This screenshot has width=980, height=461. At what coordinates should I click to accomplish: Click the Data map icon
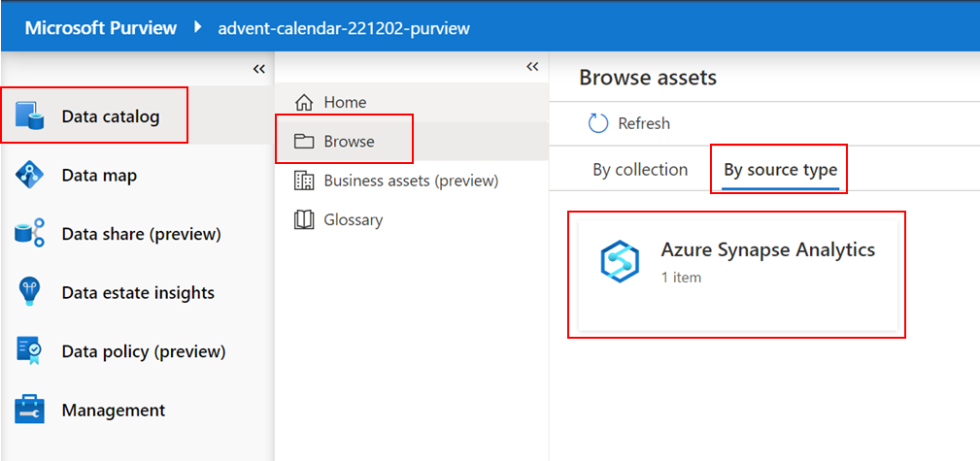pos(29,175)
